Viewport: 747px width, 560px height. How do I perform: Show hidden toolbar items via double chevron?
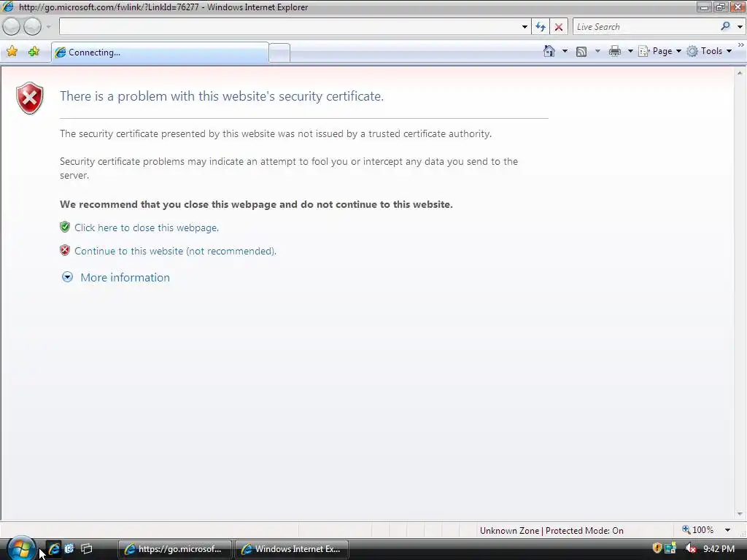(741, 45)
